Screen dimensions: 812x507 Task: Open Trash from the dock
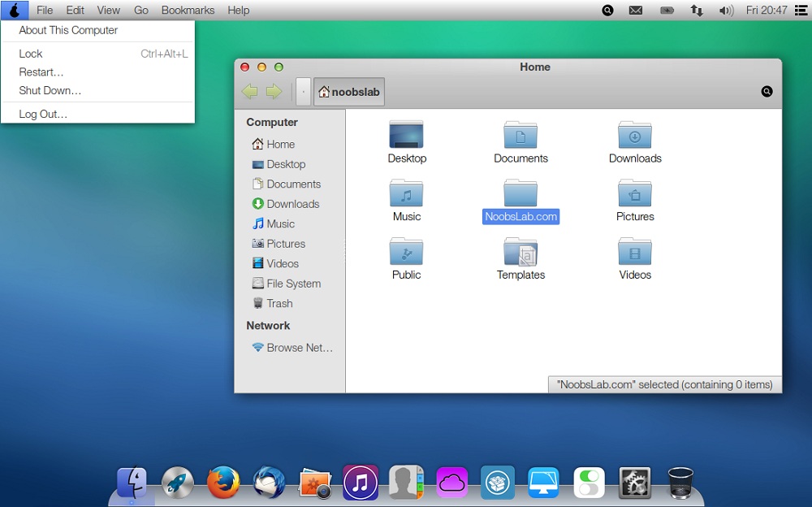point(680,482)
